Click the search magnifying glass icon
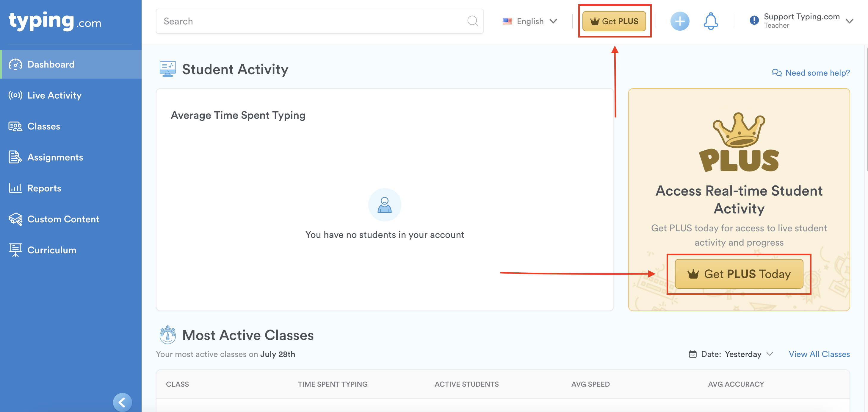The image size is (868, 412). coord(472,21)
